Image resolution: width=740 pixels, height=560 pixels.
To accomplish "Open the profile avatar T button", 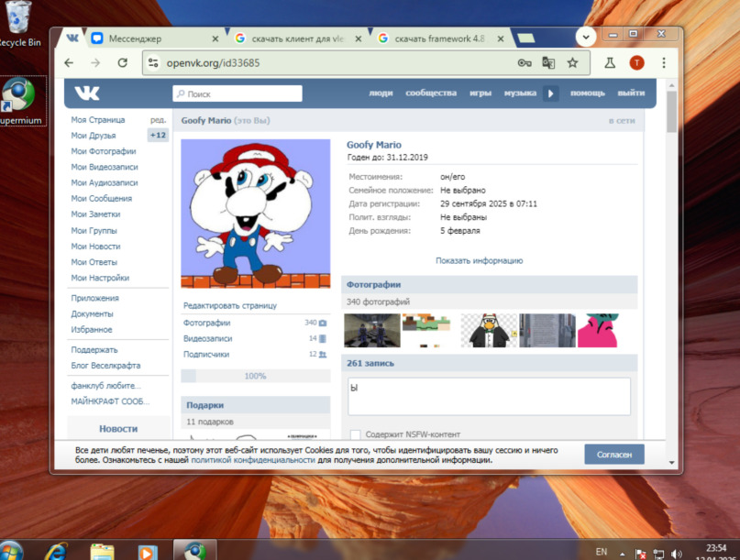I will [x=636, y=62].
